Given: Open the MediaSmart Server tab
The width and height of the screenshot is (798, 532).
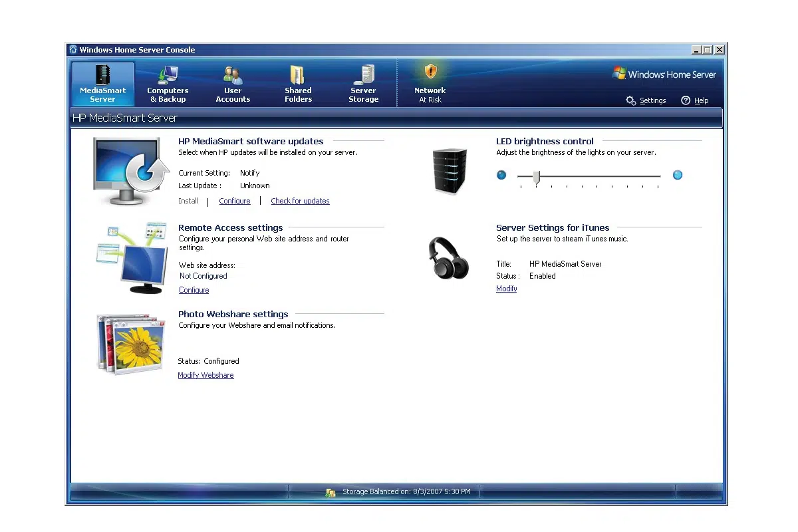Looking at the screenshot, I should (x=103, y=84).
